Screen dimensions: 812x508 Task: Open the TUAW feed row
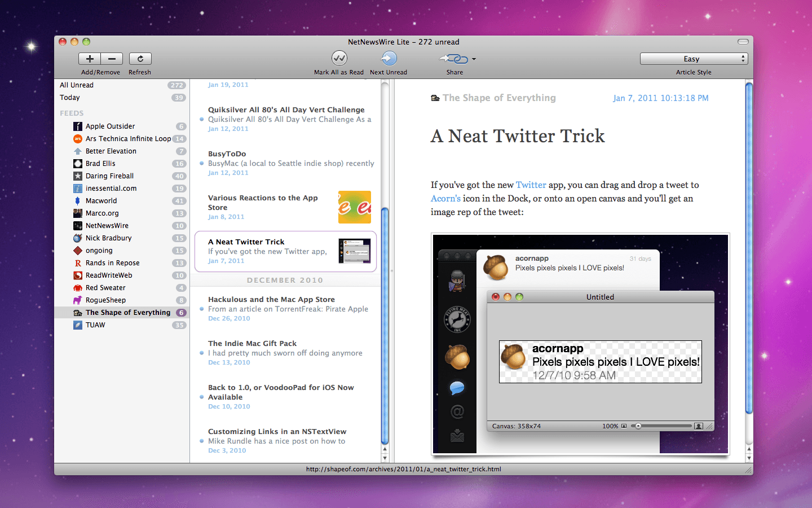pyautogui.click(x=122, y=325)
